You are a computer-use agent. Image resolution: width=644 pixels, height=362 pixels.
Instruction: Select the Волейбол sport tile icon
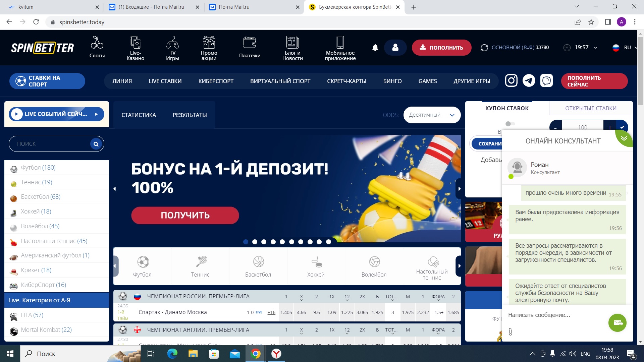click(x=374, y=262)
